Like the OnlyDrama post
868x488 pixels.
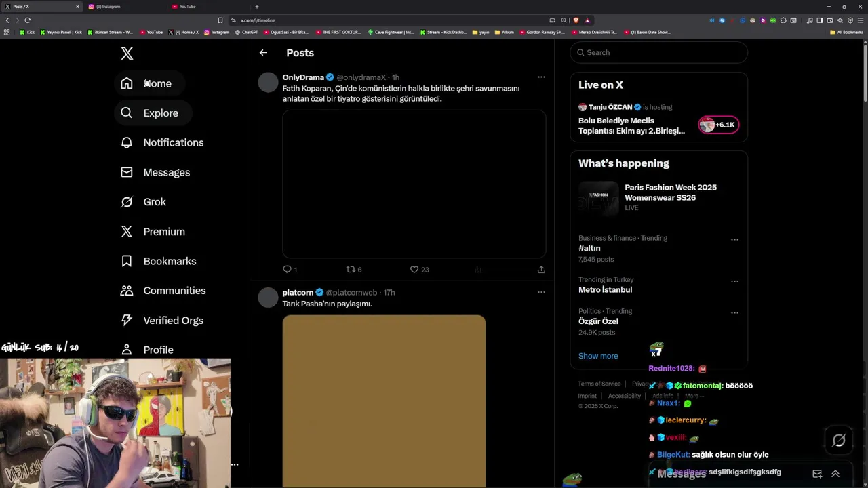[419, 269]
